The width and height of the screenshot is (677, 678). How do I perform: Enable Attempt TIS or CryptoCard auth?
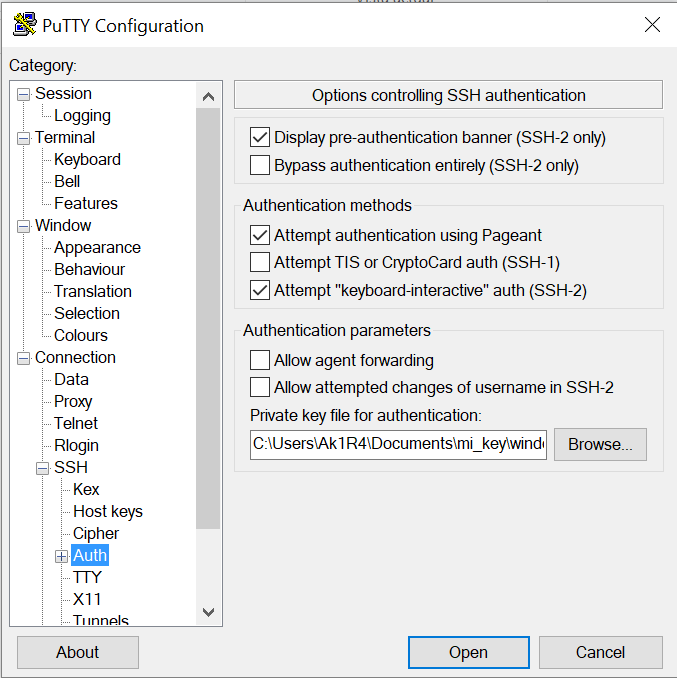[260, 262]
